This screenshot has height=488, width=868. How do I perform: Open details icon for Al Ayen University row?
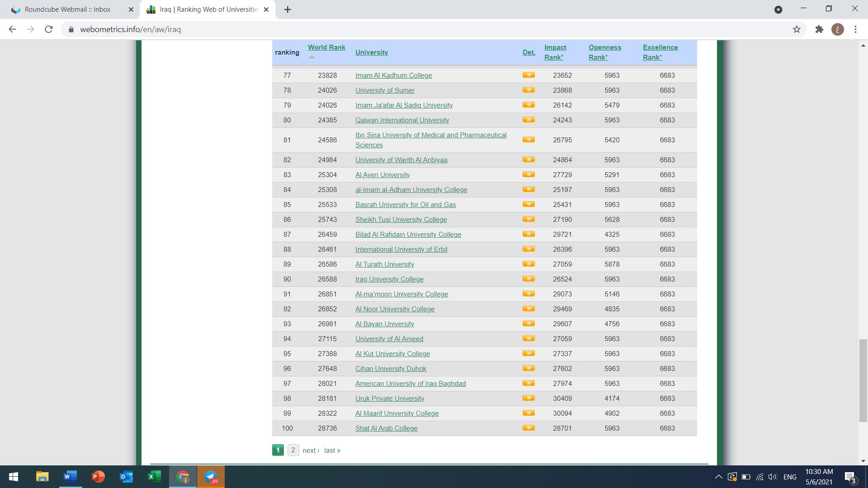point(528,174)
